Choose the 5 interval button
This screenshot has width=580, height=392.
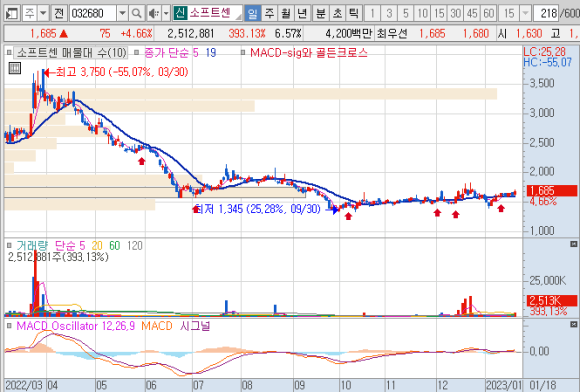(406, 14)
